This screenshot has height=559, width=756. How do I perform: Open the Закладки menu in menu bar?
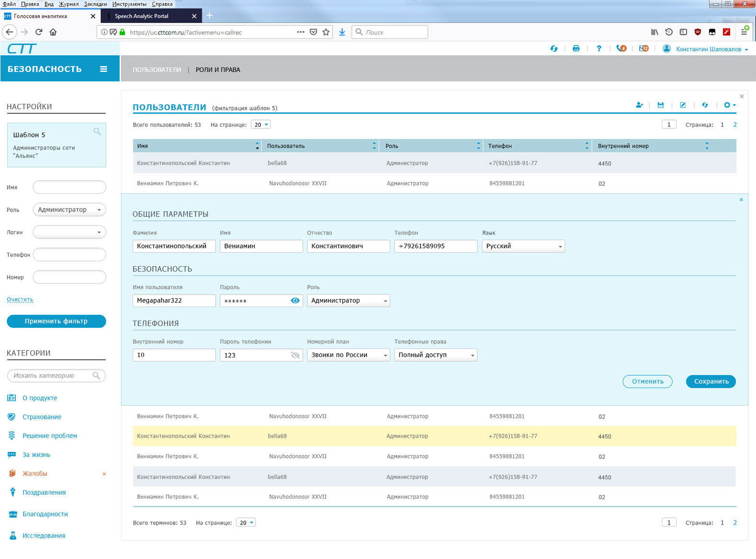(95, 4)
